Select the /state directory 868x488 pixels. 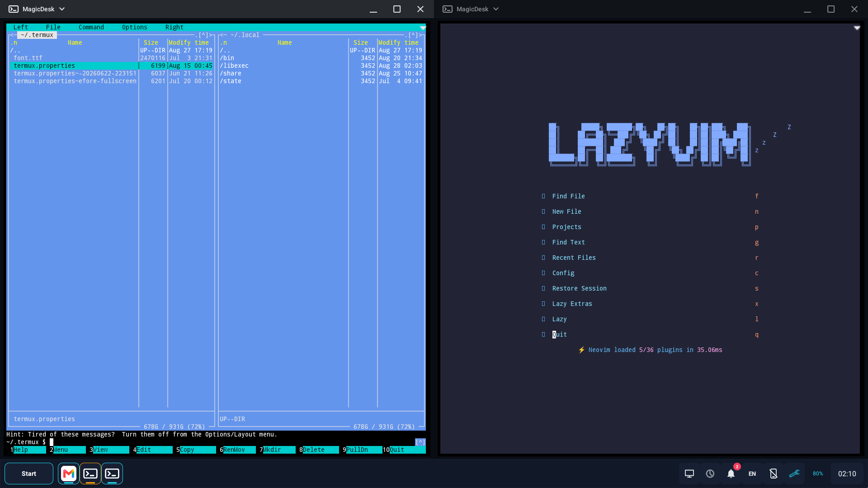(x=321, y=81)
